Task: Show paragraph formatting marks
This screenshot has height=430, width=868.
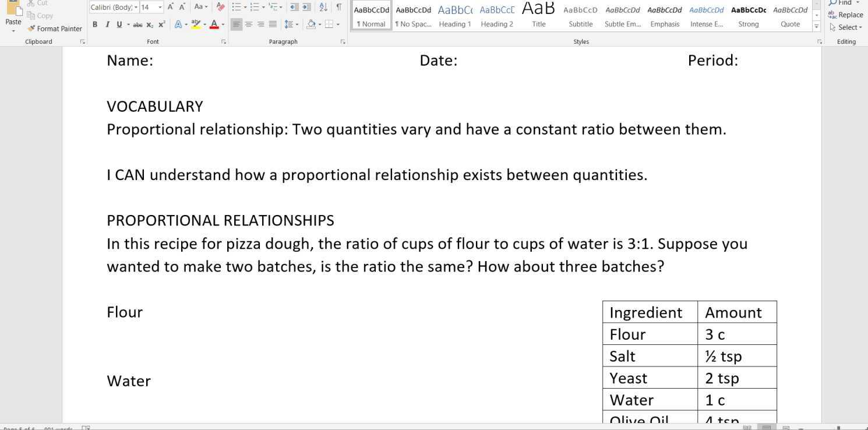Action: pos(339,7)
